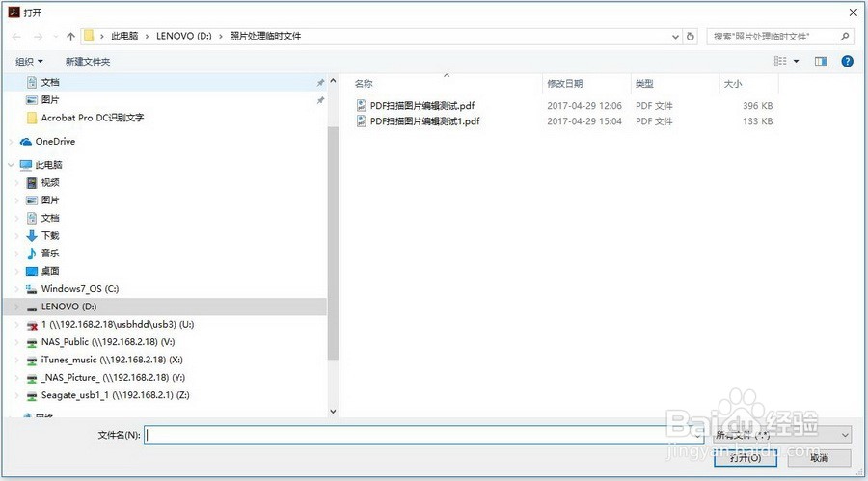The height and width of the screenshot is (481, 868).
Task: Select 下载 under 此电脑
Action: (x=50, y=236)
